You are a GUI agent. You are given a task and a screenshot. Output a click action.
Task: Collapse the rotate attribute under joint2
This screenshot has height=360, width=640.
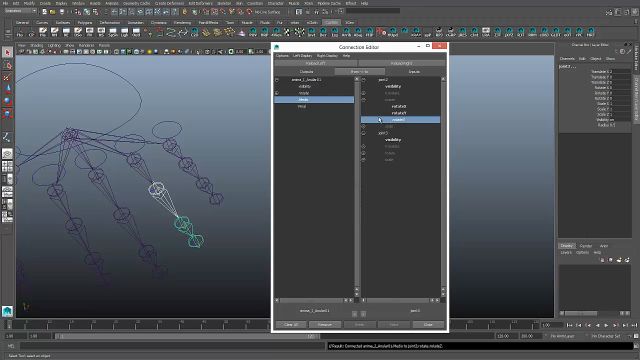coord(364,100)
